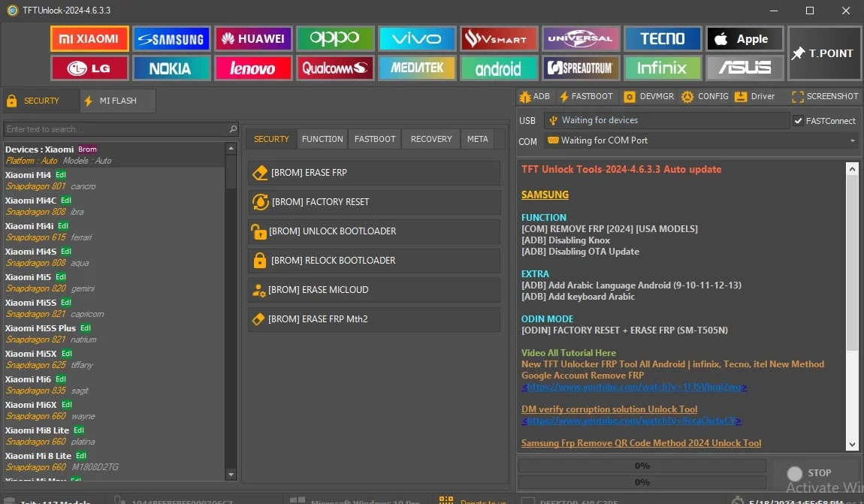Open the DM verify corruption solution link
Image resolution: width=864 pixels, height=504 pixels.
click(609, 409)
